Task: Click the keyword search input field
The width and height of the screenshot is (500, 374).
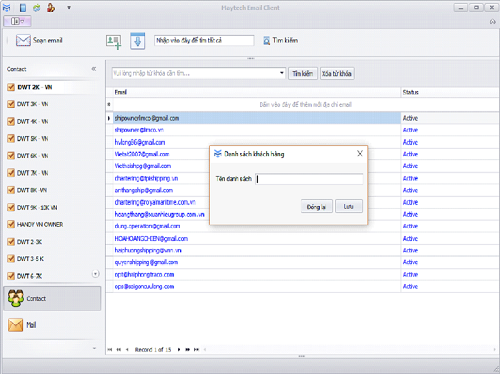Action: click(x=195, y=73)
